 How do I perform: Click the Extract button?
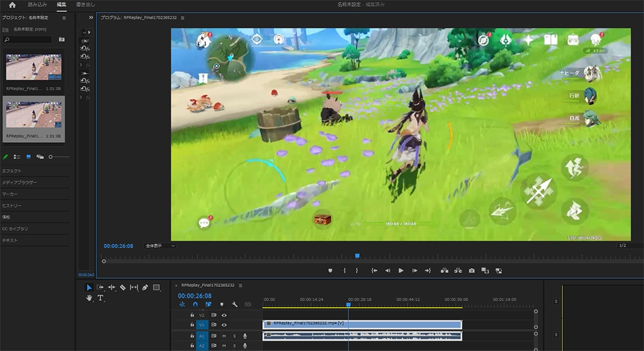(458, 270)
